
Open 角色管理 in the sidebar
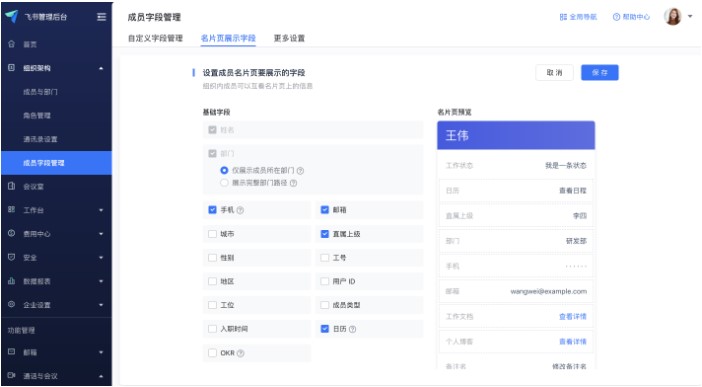[37, 116]
